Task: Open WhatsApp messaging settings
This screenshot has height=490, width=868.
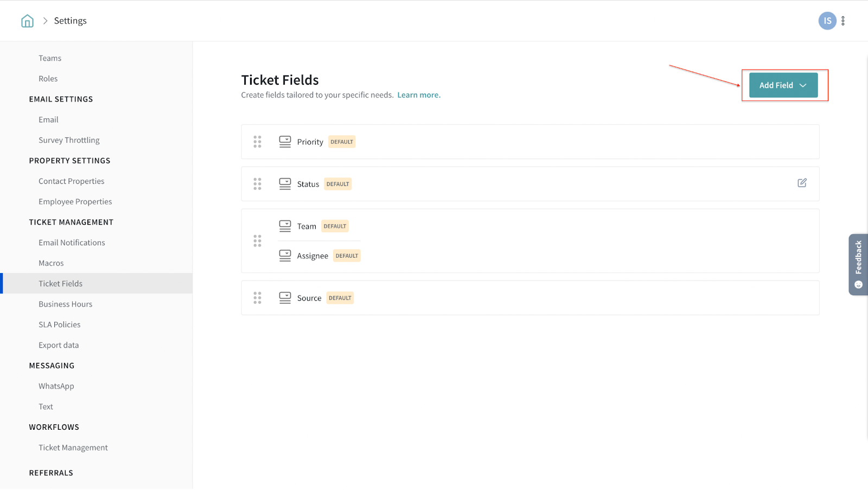Action: point(56,386)
